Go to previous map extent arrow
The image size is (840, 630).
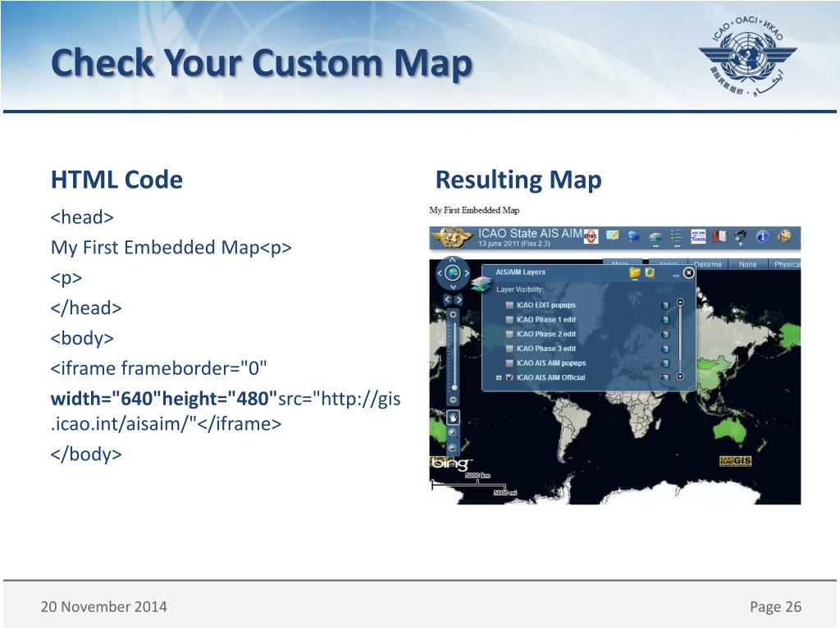point(448,300)
